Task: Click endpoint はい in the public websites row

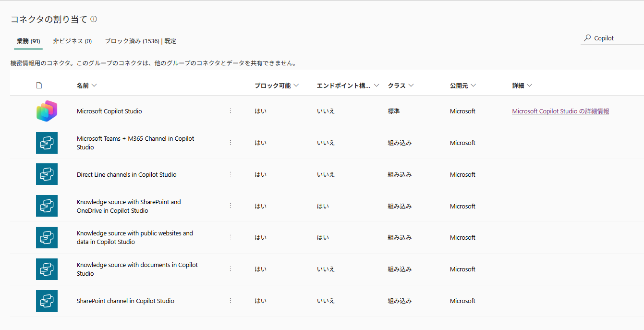Action: (323, 237)
